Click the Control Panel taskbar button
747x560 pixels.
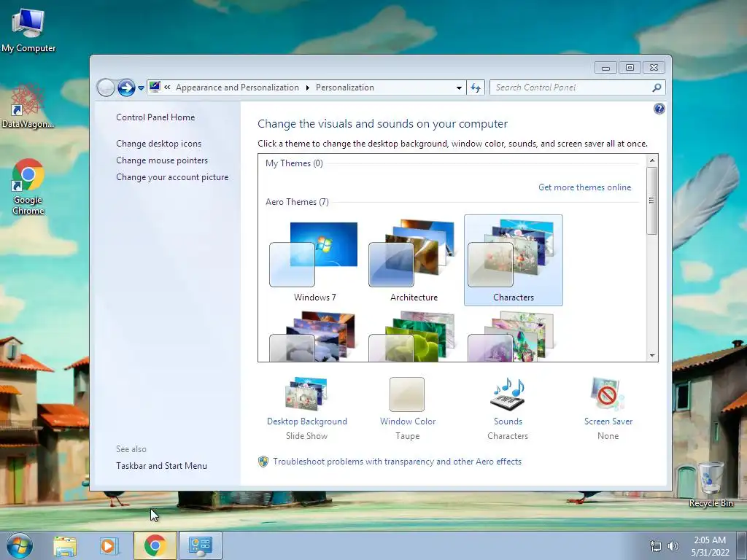201,545
